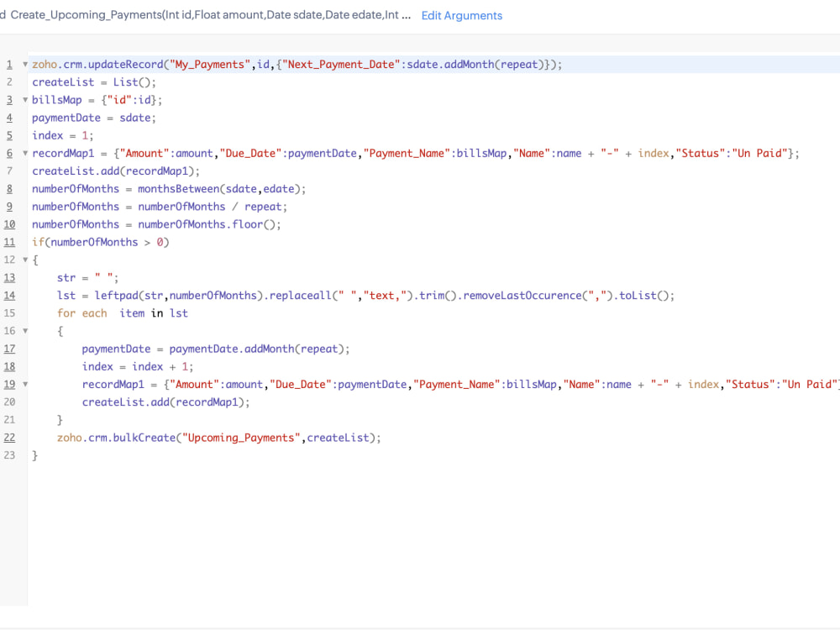
Task: Click createList = List(); statement
Action: 94,82
